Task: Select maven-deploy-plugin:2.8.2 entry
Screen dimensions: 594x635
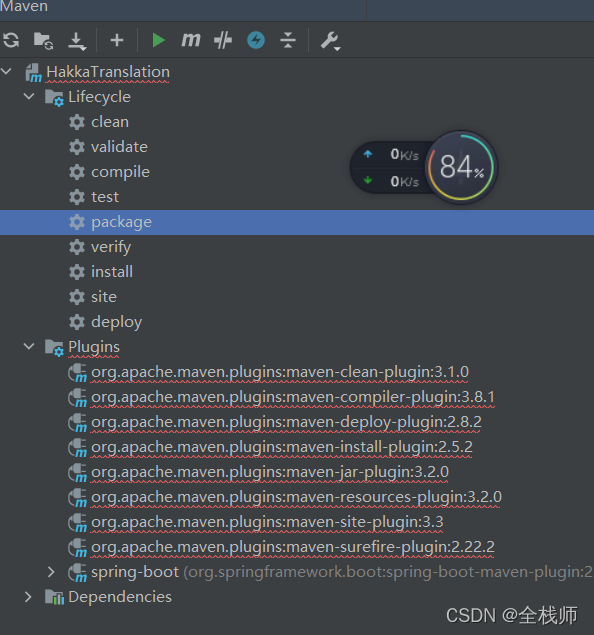Action: tap(286, 422)
